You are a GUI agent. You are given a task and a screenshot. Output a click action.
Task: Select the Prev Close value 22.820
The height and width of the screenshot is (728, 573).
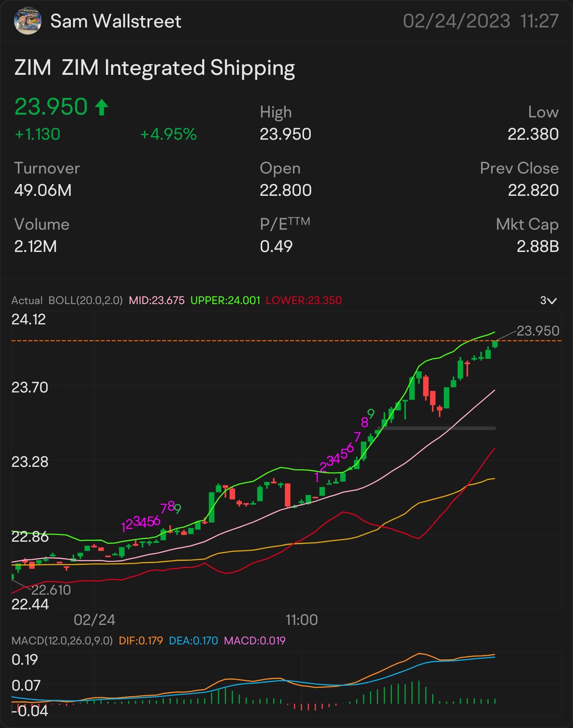(533, 190)
